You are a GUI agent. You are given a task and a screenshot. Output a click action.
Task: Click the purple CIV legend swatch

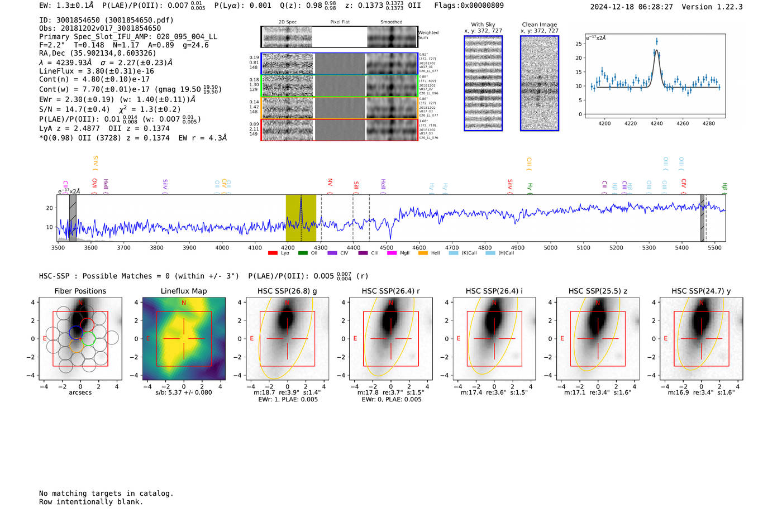[x=332, y=253]
